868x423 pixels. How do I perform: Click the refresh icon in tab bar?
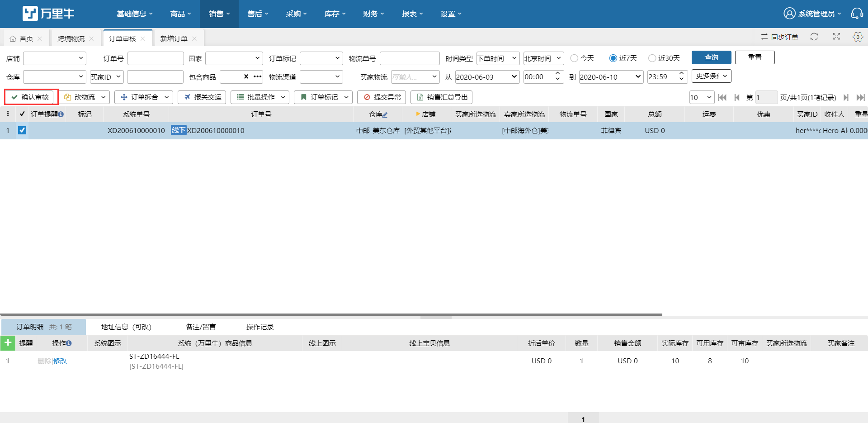[814, 37]
